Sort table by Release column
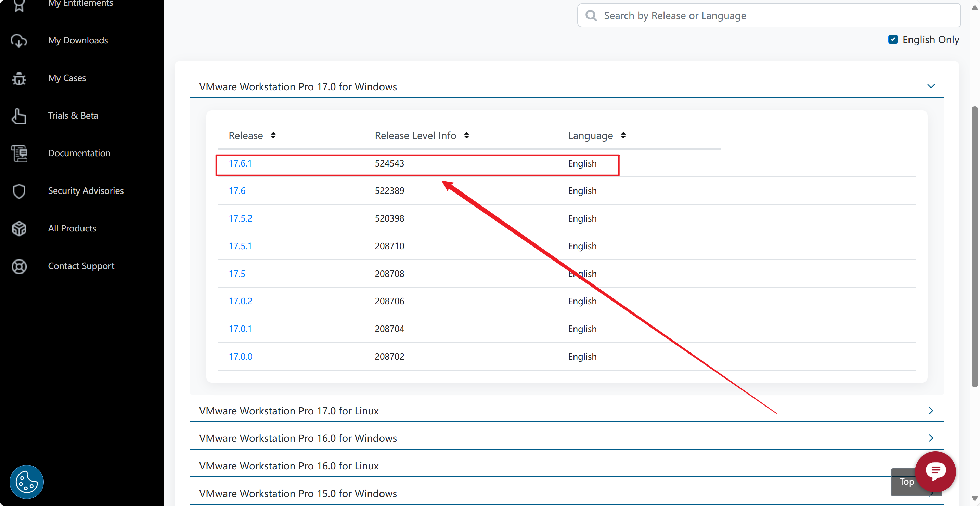980x506 pixels. click(273, 136)
